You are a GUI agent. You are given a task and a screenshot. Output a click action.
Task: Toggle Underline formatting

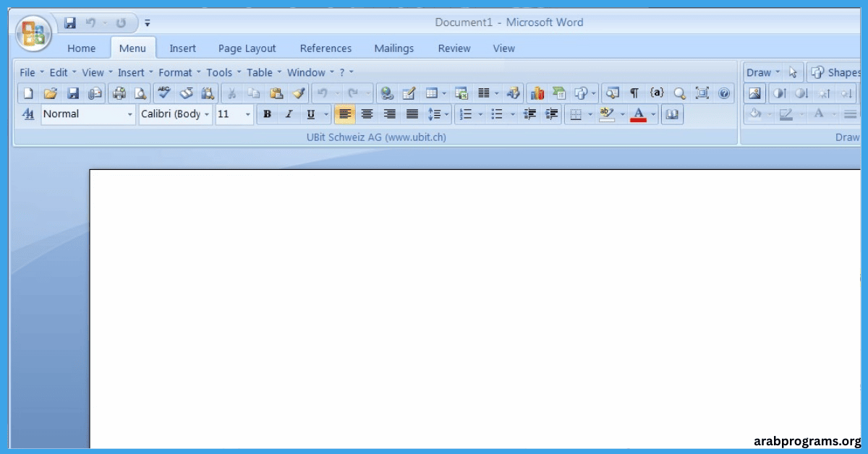click(x=311, y=114)
